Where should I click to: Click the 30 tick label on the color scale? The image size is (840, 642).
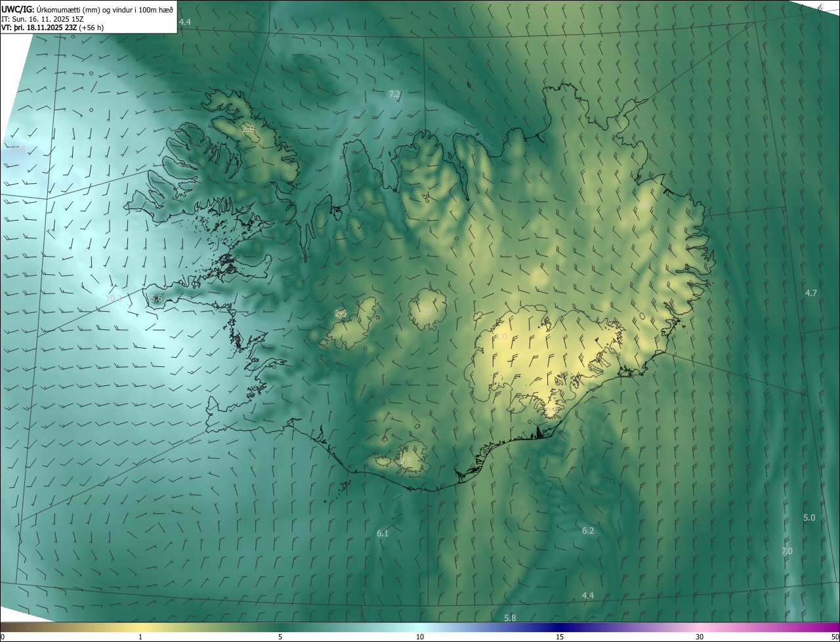click(x=700, y=637)
